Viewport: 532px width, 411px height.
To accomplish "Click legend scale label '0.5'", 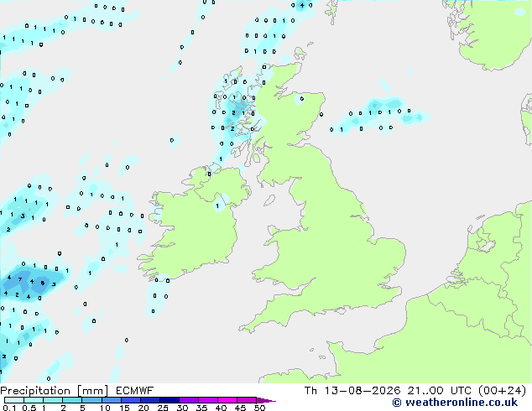I will 29,408.
